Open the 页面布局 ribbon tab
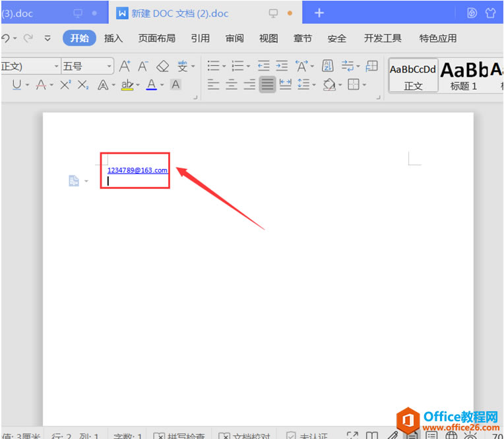This screenshot has width=504, height=439. click(x=157, y=38)
